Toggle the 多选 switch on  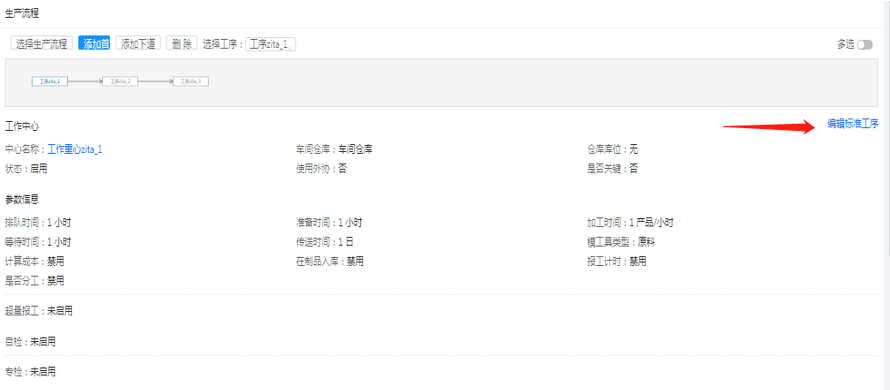pos(864,44)
